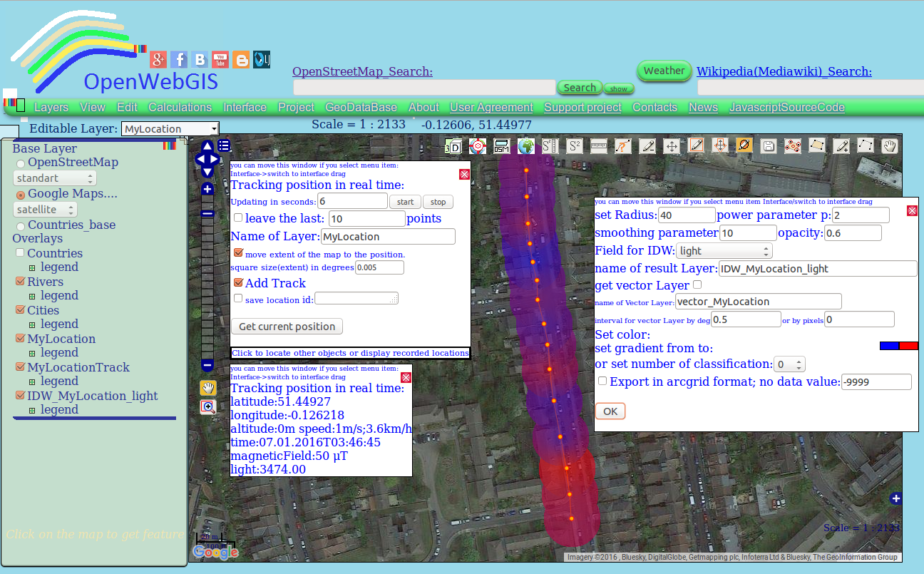Open the Layers menu
The image size is (924, 574).
pyautogui.click(x=51, y=108)
